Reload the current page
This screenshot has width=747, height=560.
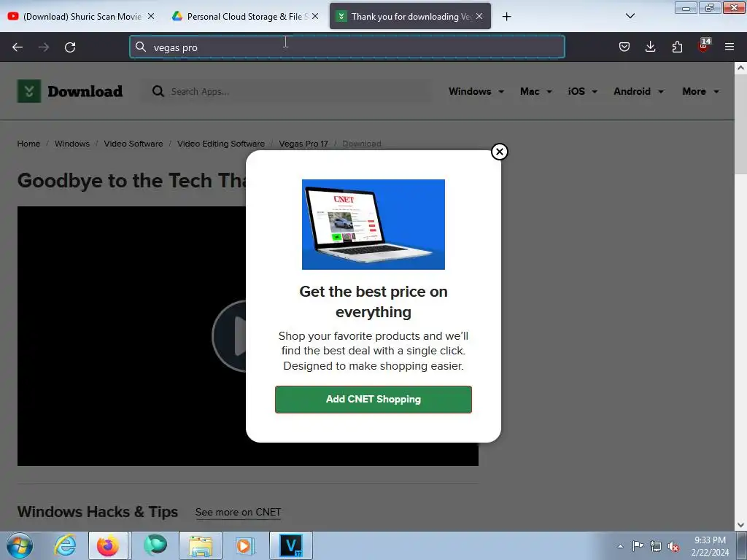(70, 47)
